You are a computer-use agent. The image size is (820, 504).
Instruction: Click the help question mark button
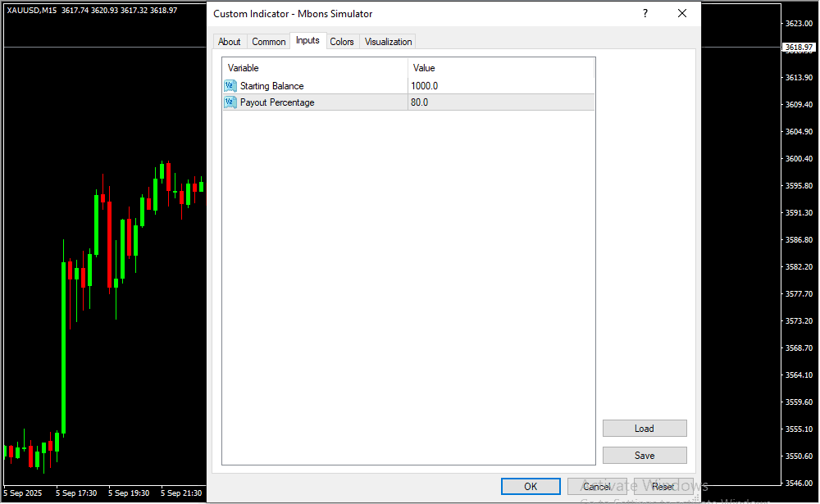[x=645, y=14]
